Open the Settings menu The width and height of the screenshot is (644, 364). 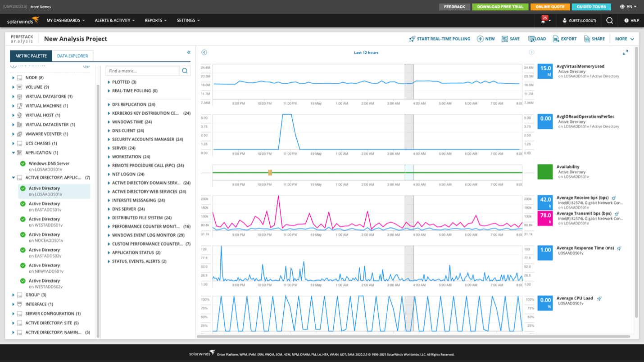pyautogui.click(x=188, y=21)
